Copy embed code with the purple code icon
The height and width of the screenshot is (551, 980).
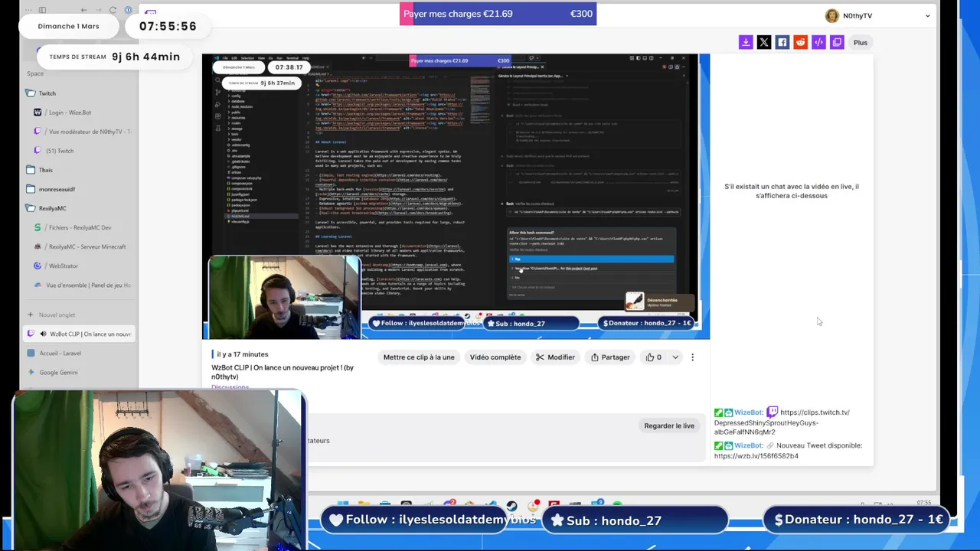point(818,43)
